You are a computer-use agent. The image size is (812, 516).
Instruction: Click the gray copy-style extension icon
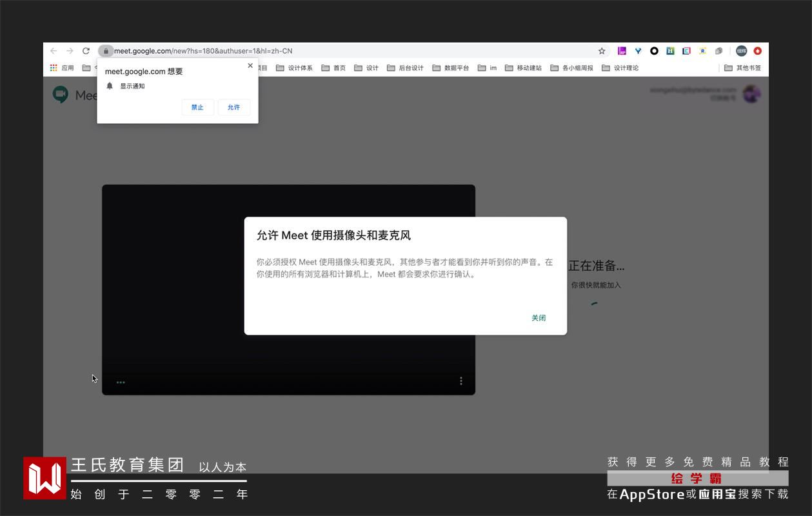click(718, 51)
